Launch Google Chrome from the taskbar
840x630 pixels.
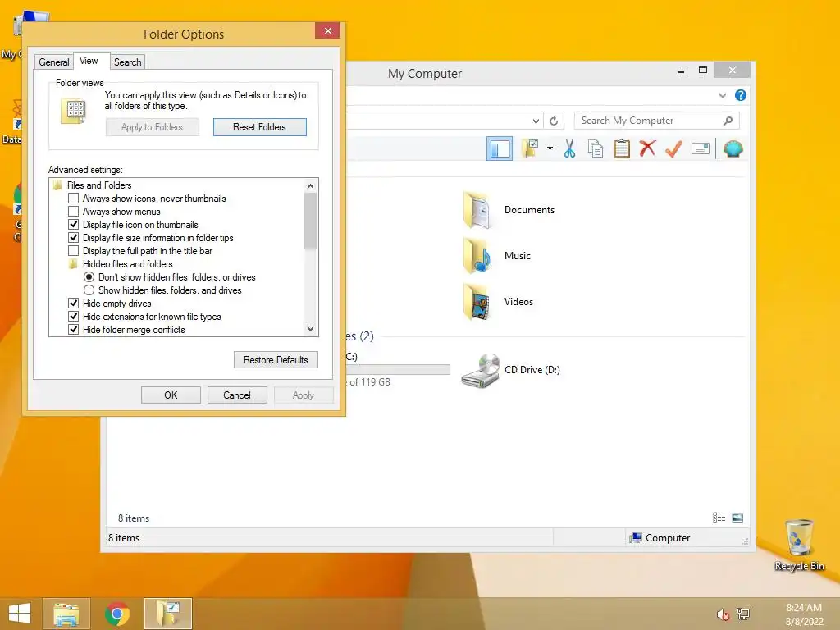pos(116,614)
